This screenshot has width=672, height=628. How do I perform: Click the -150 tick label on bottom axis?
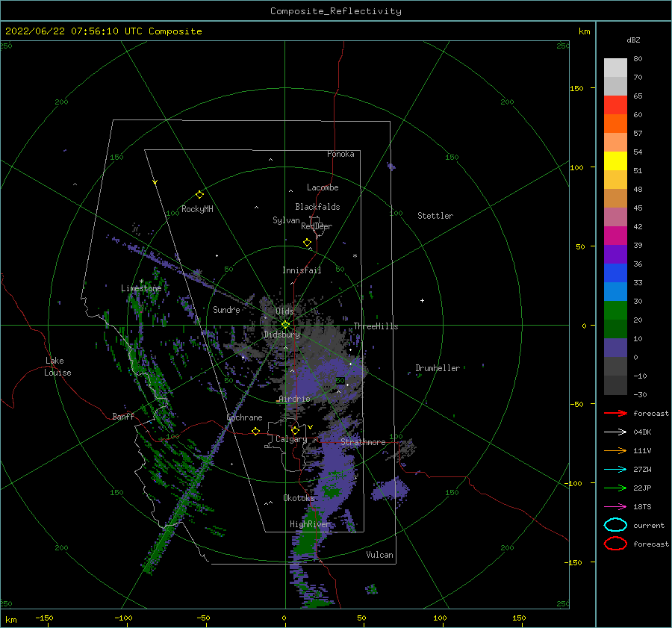click(44, 618)
